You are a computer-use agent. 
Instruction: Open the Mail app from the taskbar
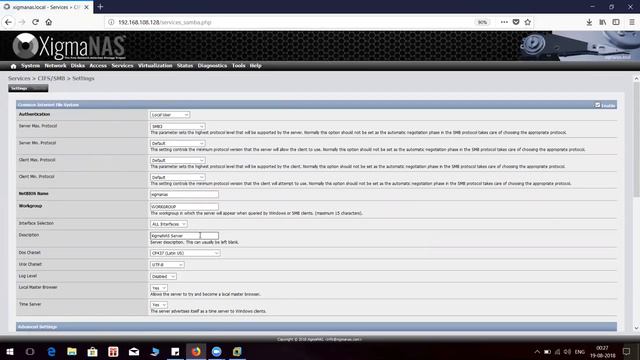[x=134, y=351]
